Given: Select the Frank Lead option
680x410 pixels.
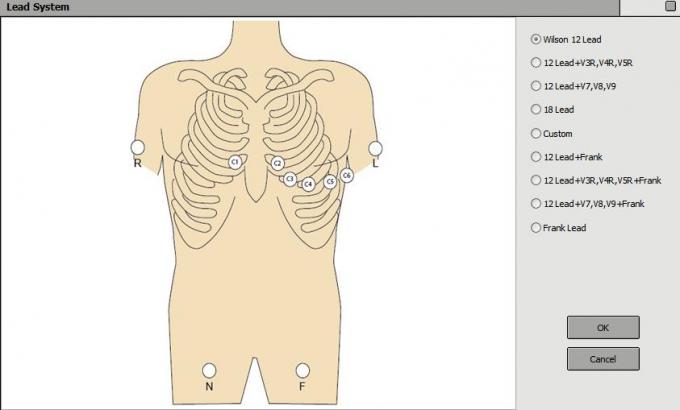Looking at the screenshot, I should [x=559, y=228].
